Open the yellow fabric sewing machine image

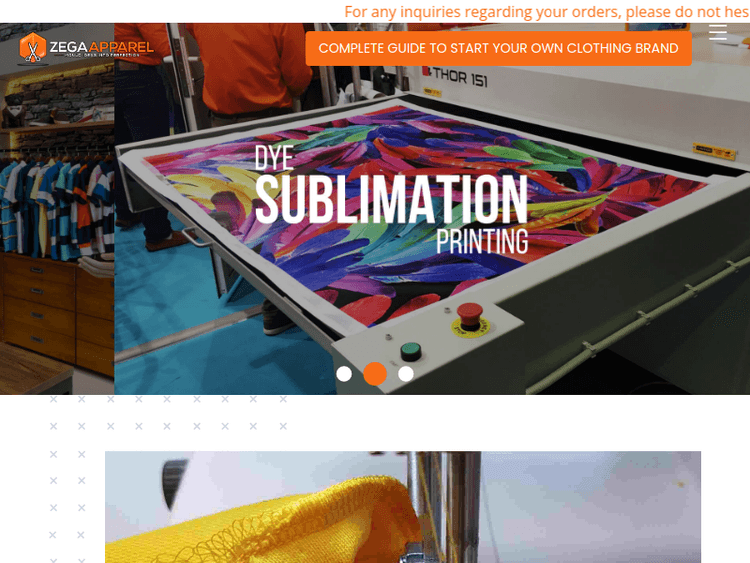click(x=403, y=507)
